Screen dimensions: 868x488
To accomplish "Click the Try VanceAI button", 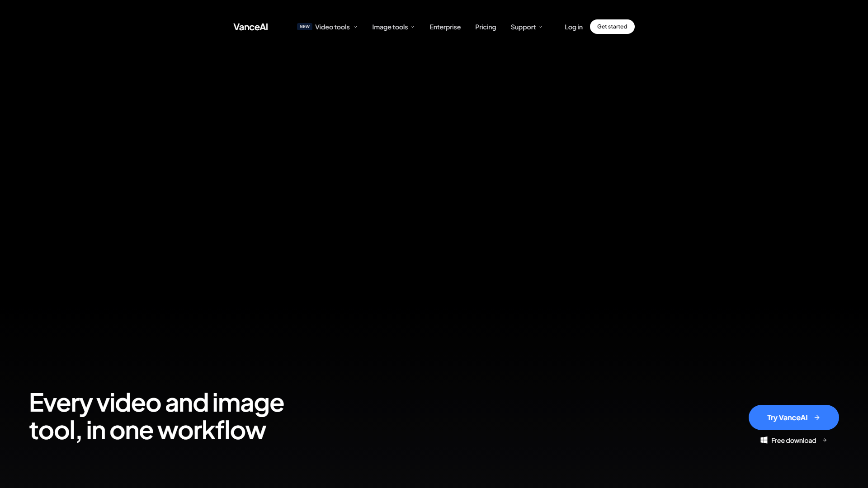I will (x=794, y=418).
